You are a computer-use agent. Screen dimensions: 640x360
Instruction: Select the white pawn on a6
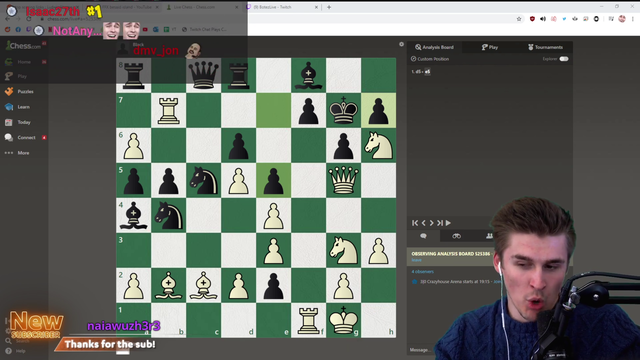(x=133, y=145)
